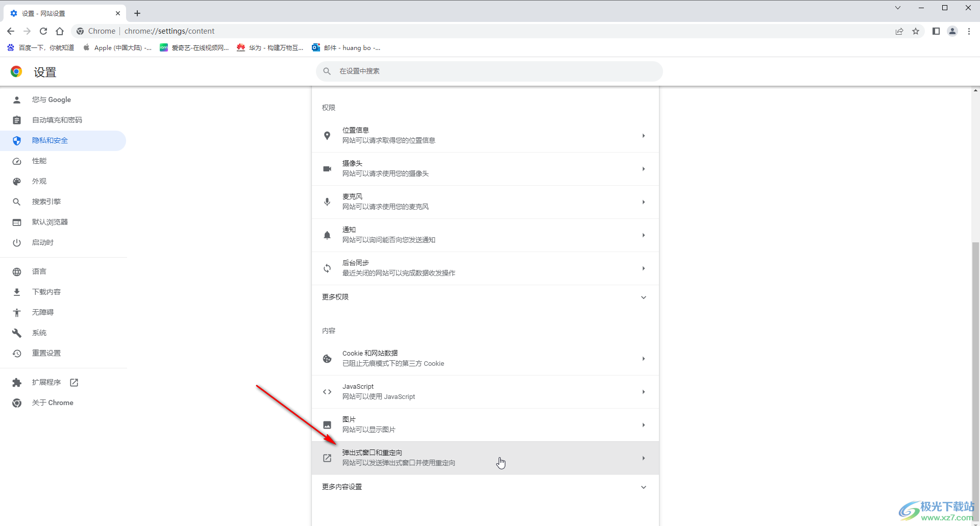This screenshot has width=980, height=526.
Task: Open 爱奇艺-在线视频网 bookmark
Action: [x=194, y=47]
